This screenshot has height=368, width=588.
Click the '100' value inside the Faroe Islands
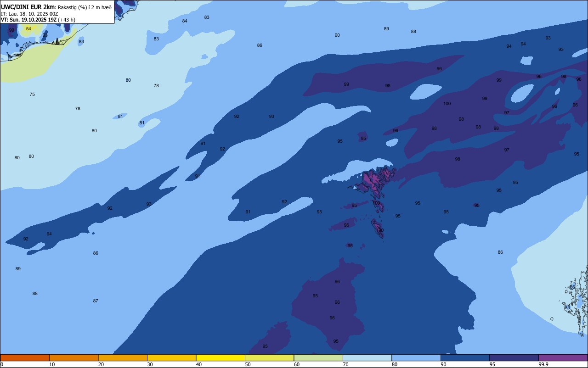(x=376, y=203)
